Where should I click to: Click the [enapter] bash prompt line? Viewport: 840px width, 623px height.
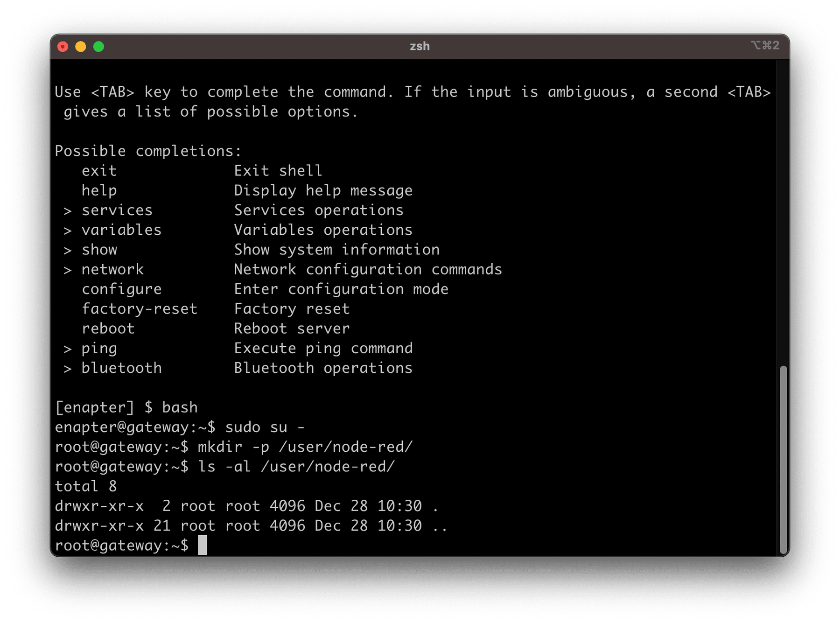click(x=126, y=407)
